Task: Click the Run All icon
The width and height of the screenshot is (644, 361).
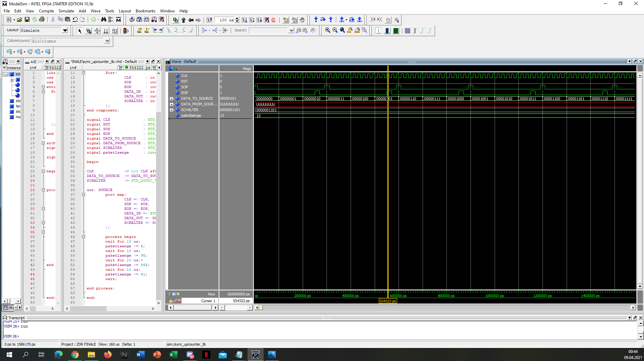Action: pos(259,20)
